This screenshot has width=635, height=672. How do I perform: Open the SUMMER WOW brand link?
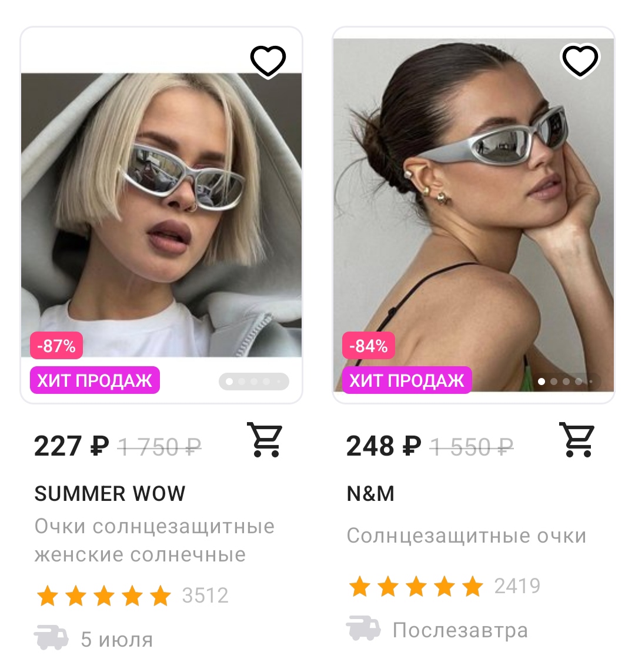110,494
